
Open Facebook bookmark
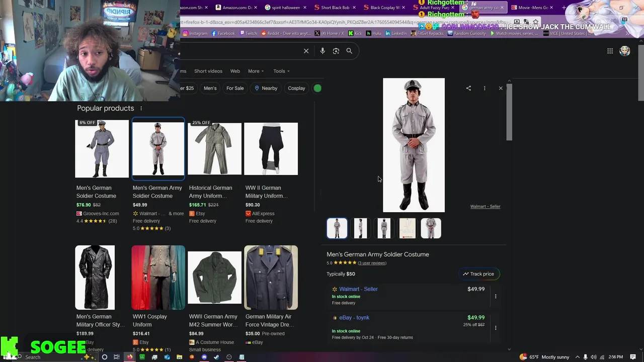223,33
